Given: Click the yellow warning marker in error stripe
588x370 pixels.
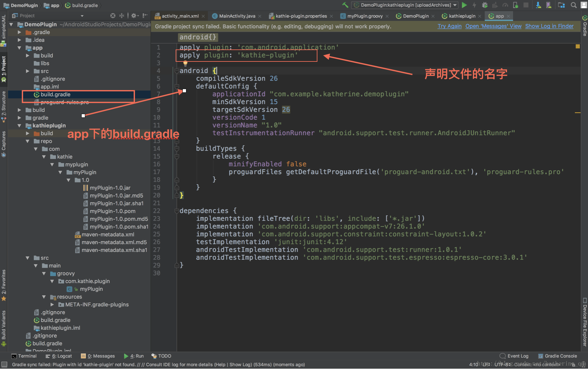Looking at the screenshot, I should [578, 46].
